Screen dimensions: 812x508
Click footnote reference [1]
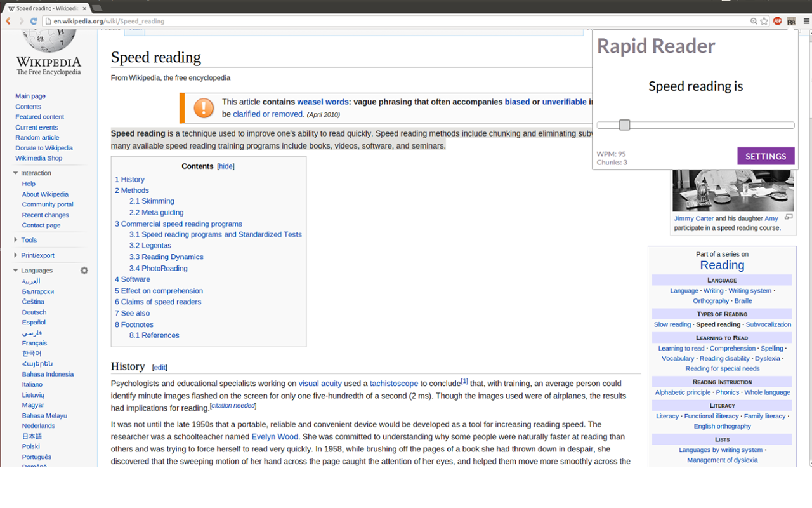(x=464, y=381)
